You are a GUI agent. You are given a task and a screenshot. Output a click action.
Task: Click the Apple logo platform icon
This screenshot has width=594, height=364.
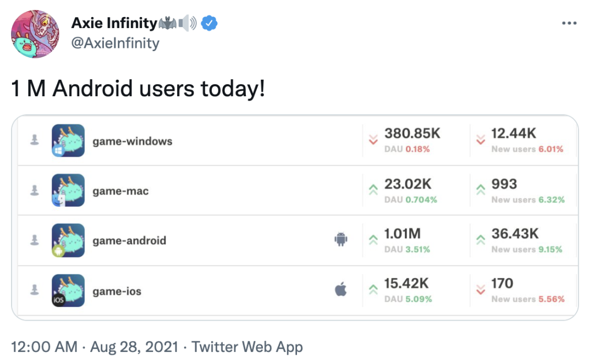pos(341,289)
